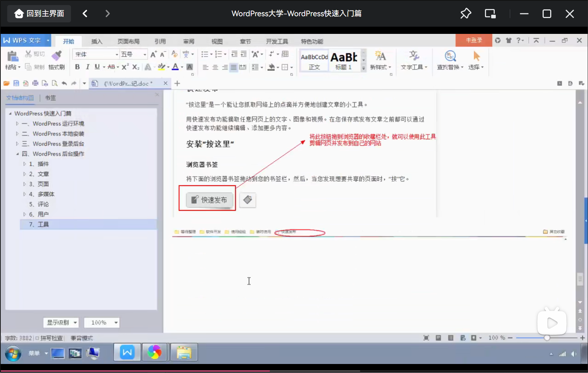Toggle justify alignment

[x=233, y=67]
